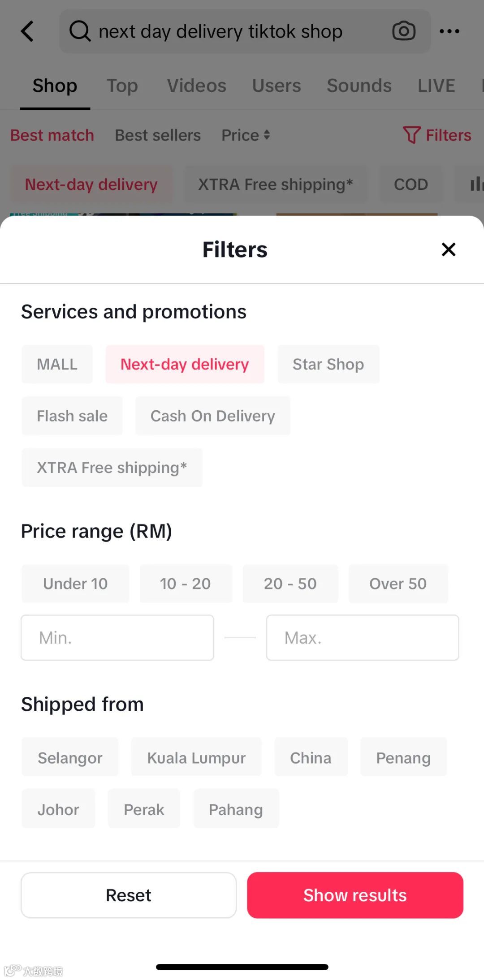Open camera visual search icon
This screenshot has height=980, width=484.
click(404, 31)
